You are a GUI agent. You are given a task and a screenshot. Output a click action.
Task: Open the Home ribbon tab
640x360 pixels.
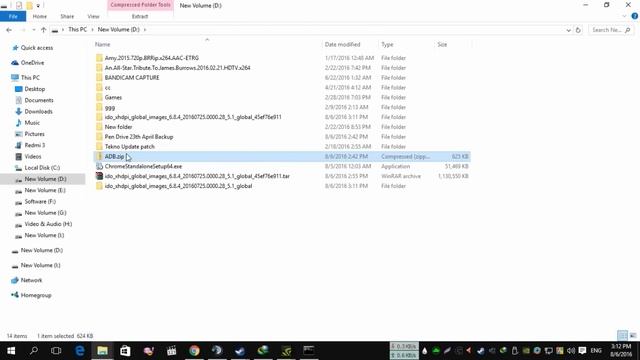[40, 16]
